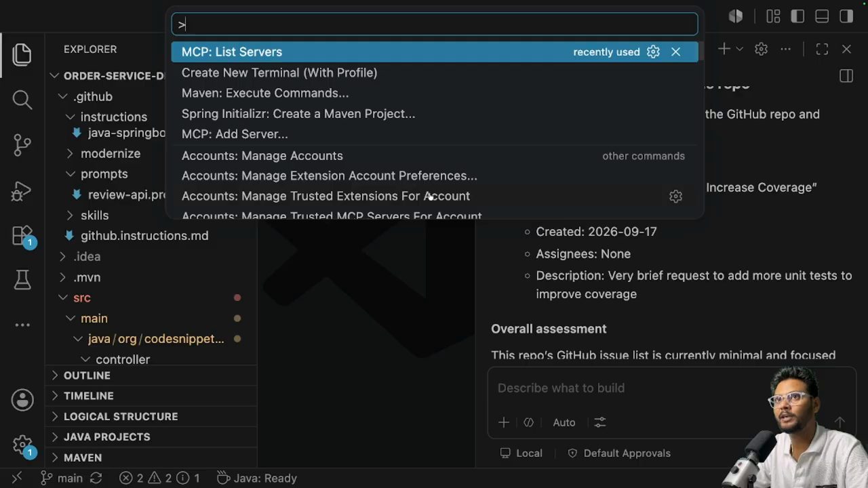Open the Source Control view
This screenshot has height=488, width=868.
(x=22, y=145)
